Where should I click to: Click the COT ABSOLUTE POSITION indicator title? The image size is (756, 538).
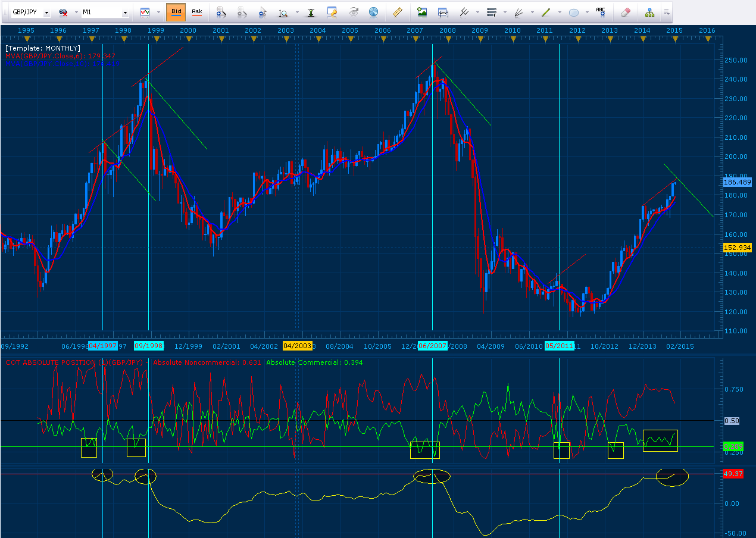coord(76,362)
